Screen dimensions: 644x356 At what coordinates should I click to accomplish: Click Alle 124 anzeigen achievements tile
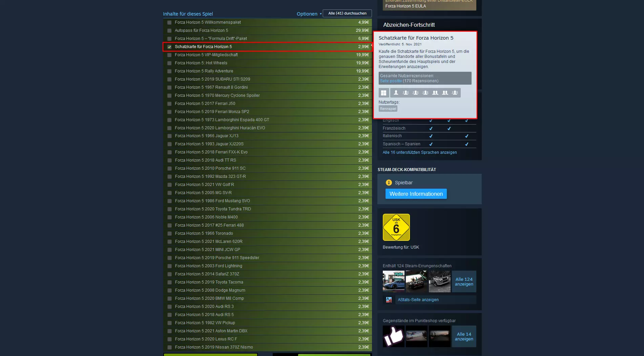coord(464,281)
